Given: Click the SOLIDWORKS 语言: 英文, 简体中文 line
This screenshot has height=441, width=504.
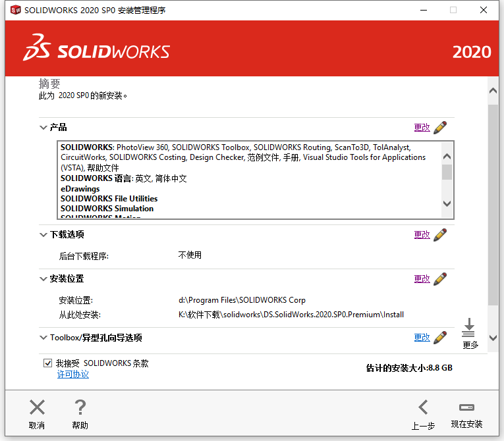Looking at the screenshot, I should 124,178.
